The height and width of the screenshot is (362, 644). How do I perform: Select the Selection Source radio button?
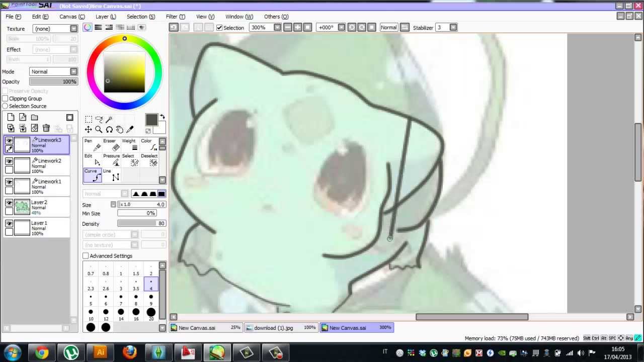[5, 106]
